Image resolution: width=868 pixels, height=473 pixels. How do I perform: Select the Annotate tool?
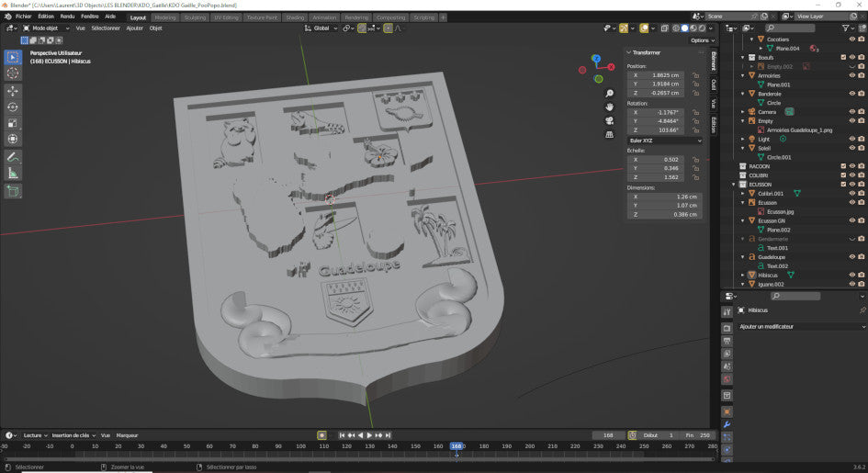13,157
